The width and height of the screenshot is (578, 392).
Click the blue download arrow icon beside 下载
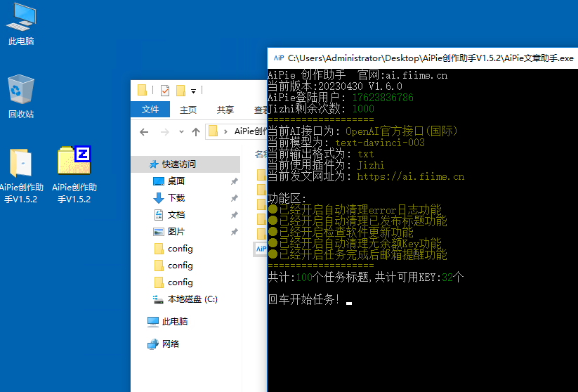tap(159, 198)
